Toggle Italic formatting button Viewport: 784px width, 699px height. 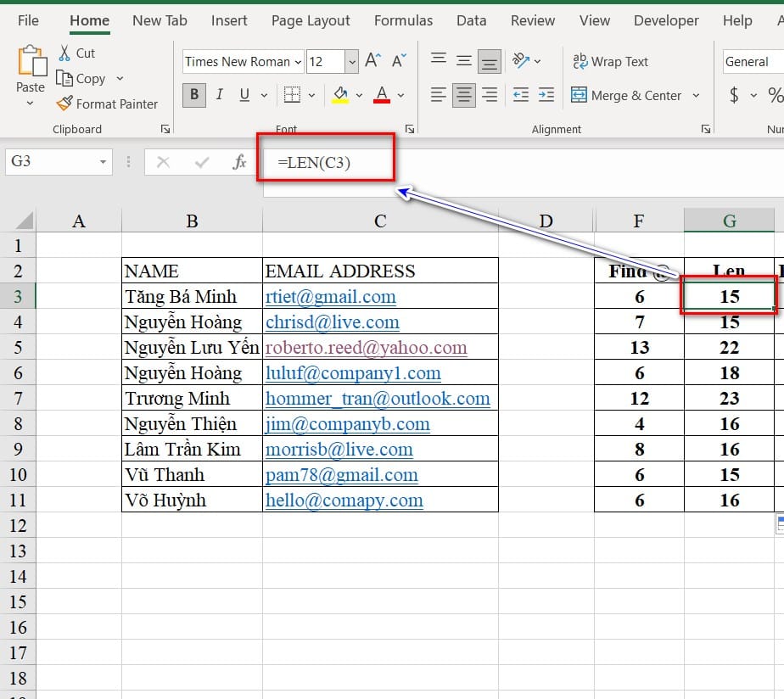tap(220, 95)
